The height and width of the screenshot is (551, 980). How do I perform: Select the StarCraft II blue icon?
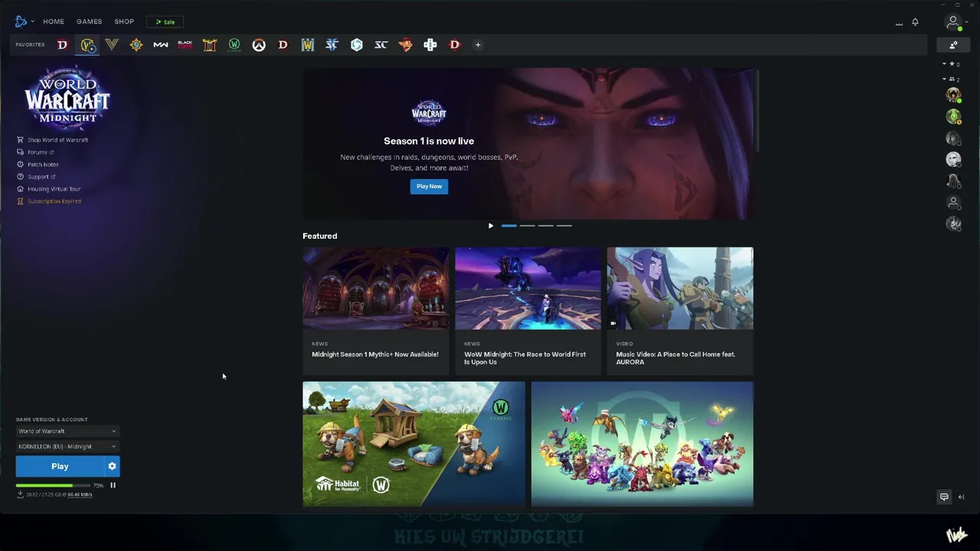pos(332,45)
